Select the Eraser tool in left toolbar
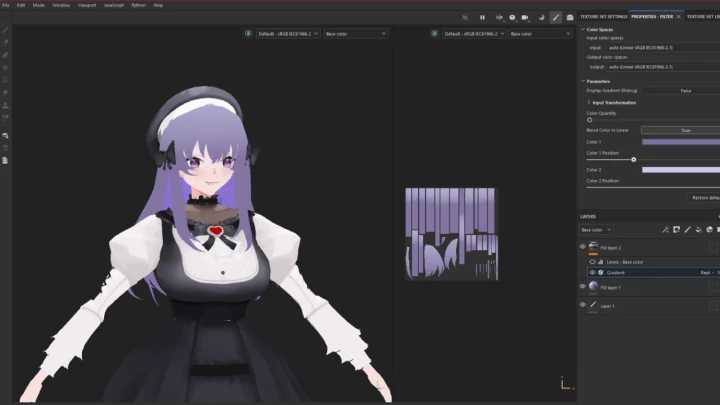 click(6, 42)
